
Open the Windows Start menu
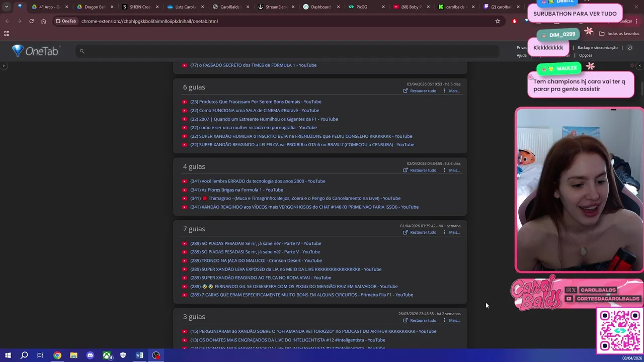click(x=8, y=355)
